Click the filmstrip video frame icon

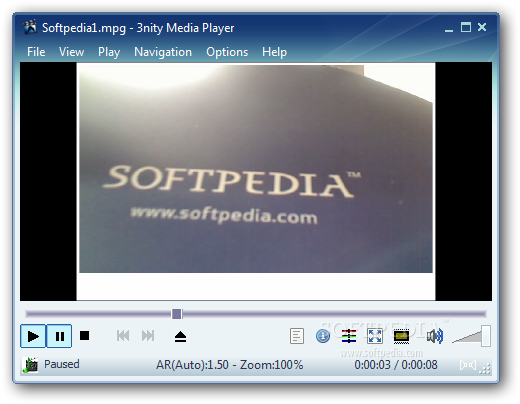coord(401,336)
